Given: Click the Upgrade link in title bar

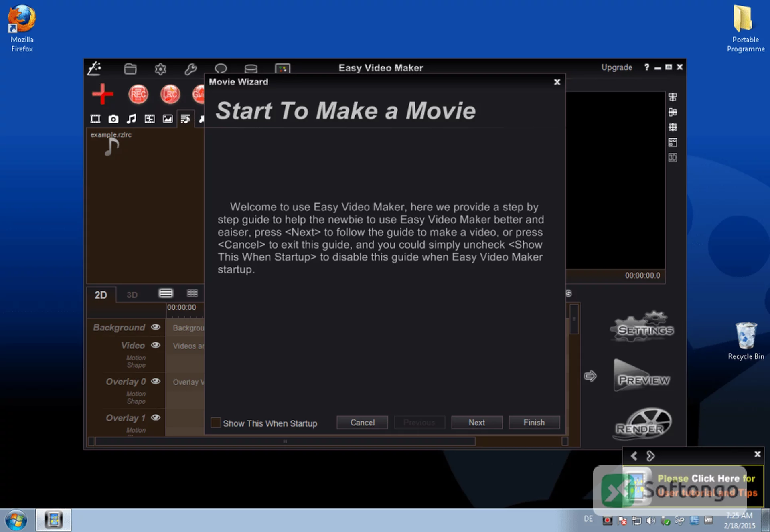Looking at the screenshot, I should (x=617, y=67).
